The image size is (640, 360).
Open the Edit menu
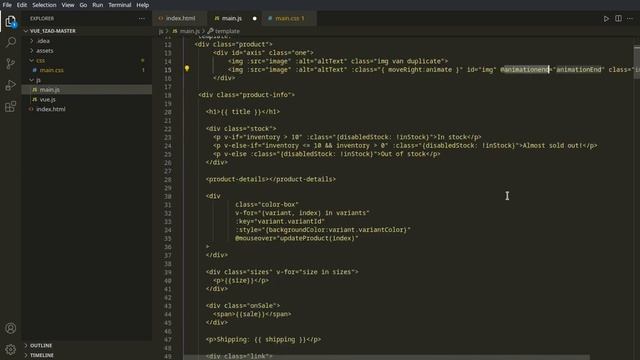(x=22, y=5)
